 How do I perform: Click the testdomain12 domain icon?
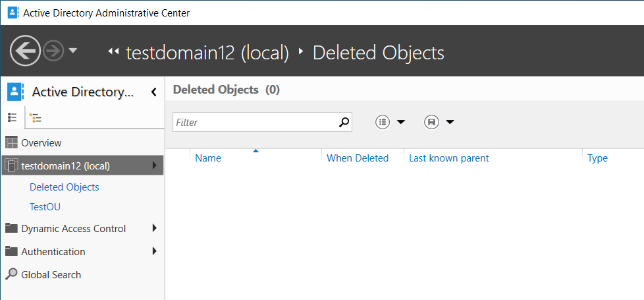11,165
